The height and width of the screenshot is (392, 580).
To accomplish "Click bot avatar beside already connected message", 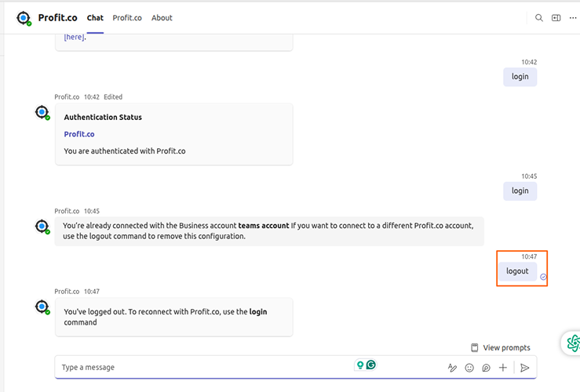I will (x=42, y=226).
